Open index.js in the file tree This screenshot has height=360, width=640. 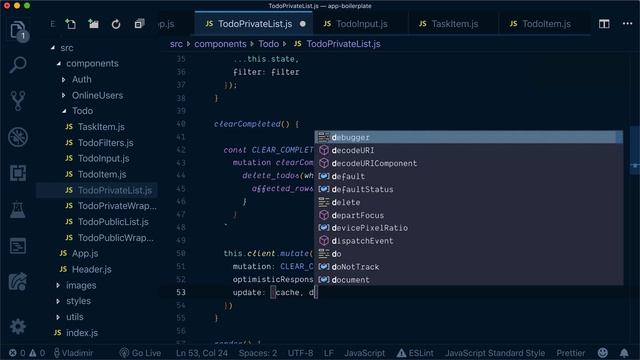pyautogui.click(x=82, y=333)
